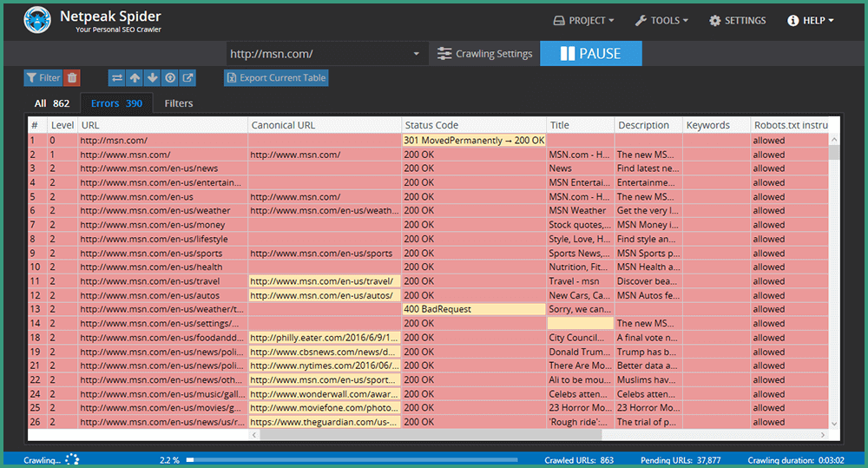The image size is (868, 468).
Task: Select the '301 MovedPermanently → 200 OK' cell
Action: 474,141
